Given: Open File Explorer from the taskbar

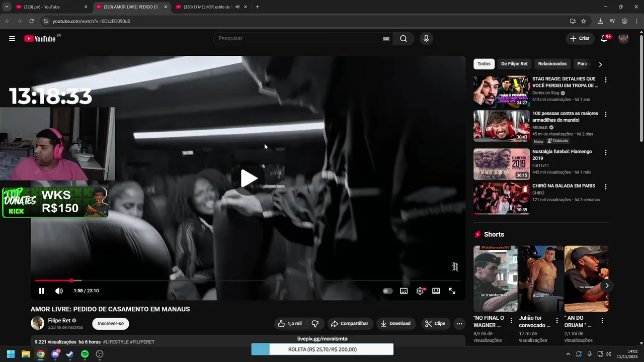Looking at the screenshot, I should (x=25, y=354).
